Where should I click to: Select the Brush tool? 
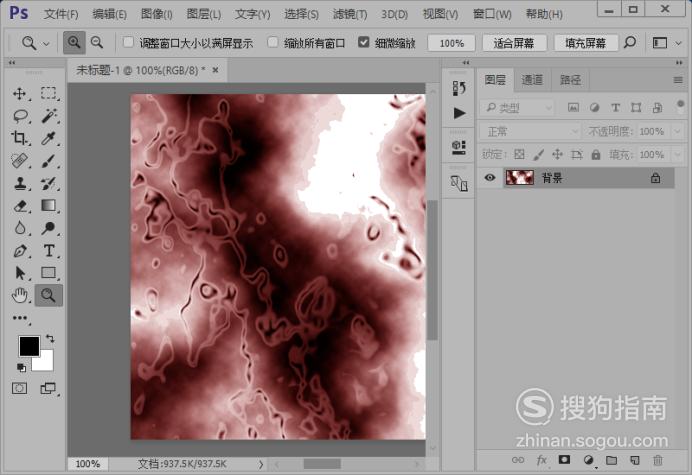48,161
